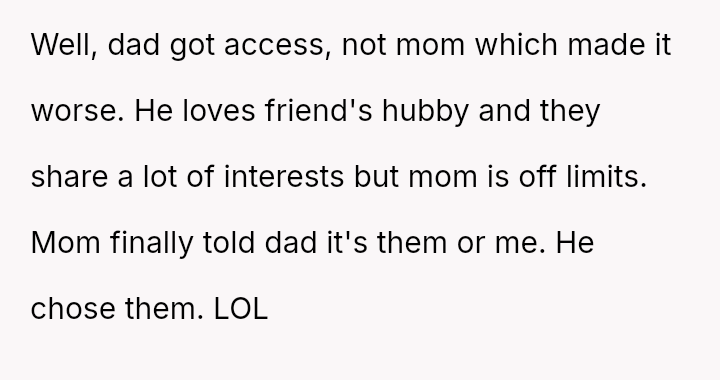Click the word "Mom" starting fourth line
Screen dimensions: 720x380
[x=65, y=243]
